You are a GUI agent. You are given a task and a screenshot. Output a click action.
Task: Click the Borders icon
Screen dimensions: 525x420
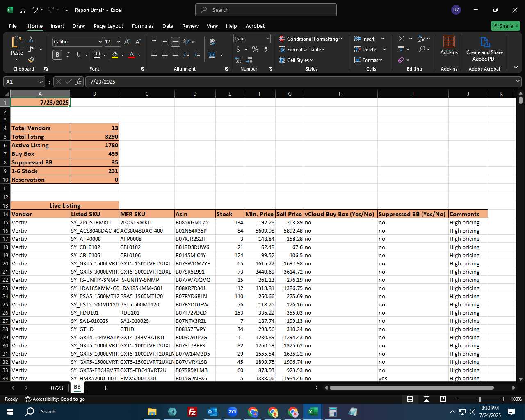tap(97, 55)
